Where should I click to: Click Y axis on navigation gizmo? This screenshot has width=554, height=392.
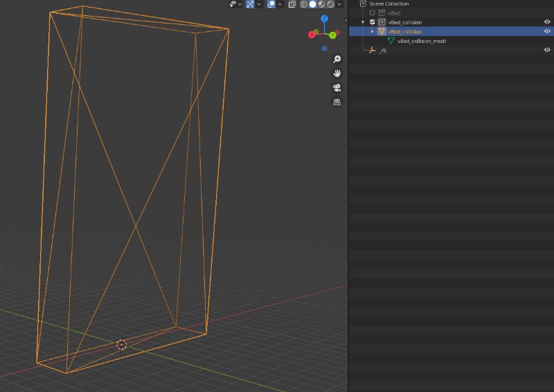point(332,35)
